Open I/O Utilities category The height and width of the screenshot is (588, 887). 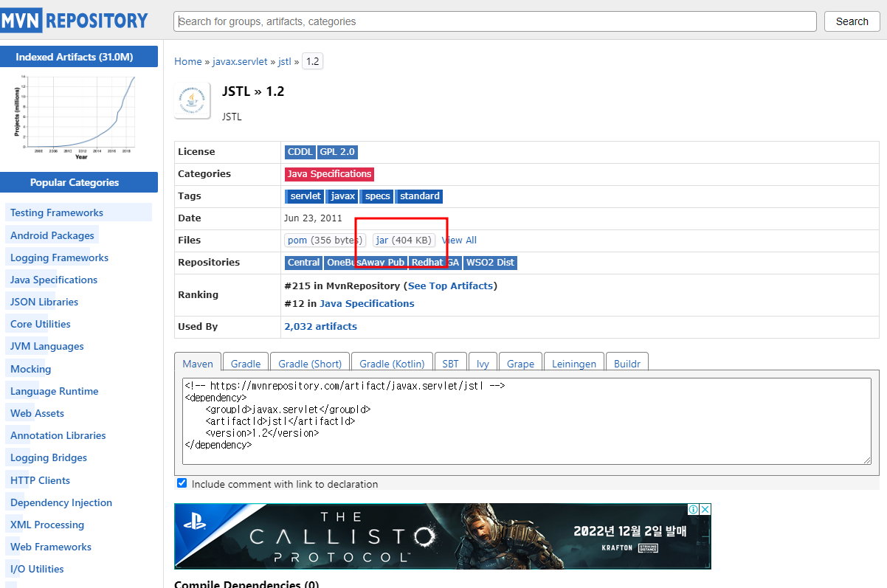click(x=37, y=569)
